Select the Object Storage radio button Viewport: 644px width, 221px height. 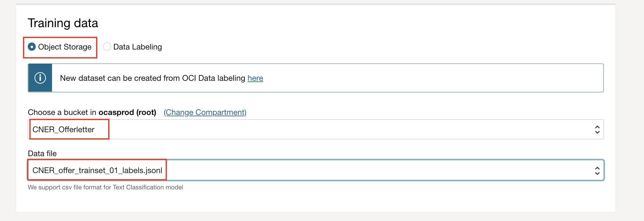click(x=32, y=47)
